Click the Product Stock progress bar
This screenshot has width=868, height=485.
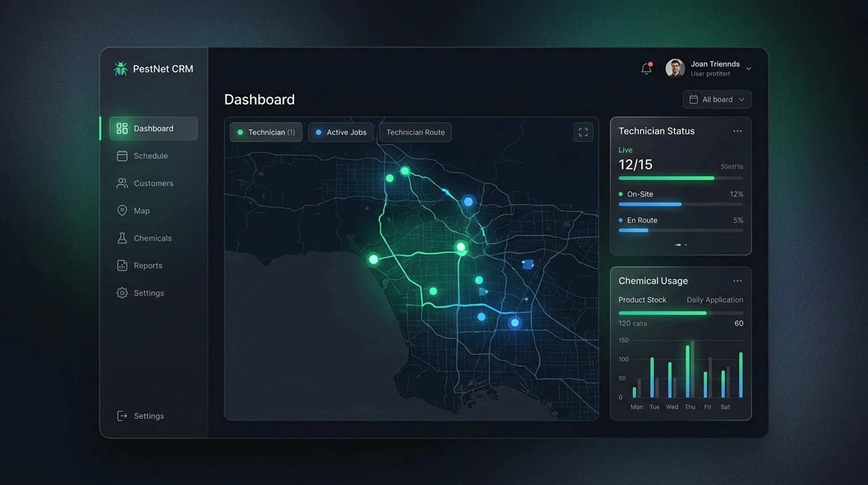(681, 313)
